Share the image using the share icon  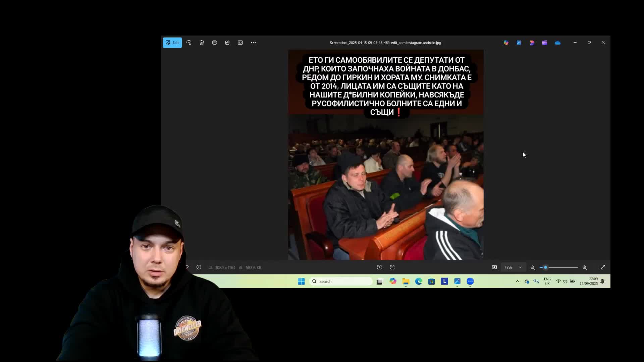[x=227, y=43]
